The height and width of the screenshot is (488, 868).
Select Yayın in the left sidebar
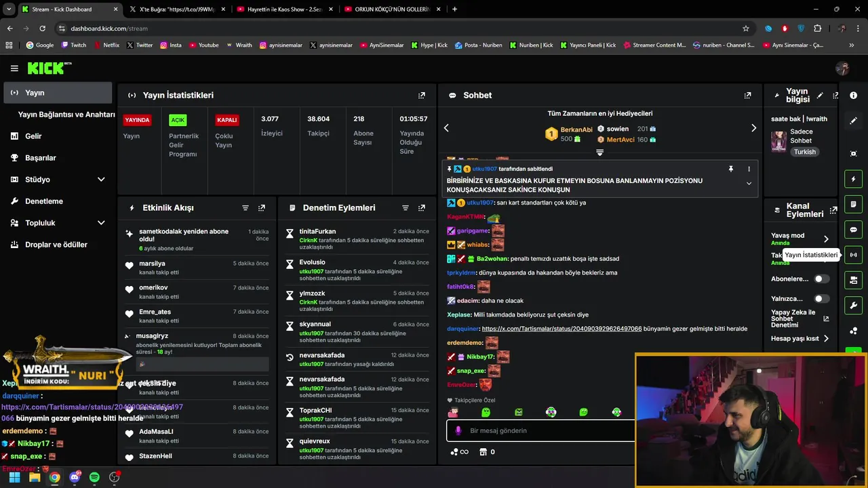(57, 93)
